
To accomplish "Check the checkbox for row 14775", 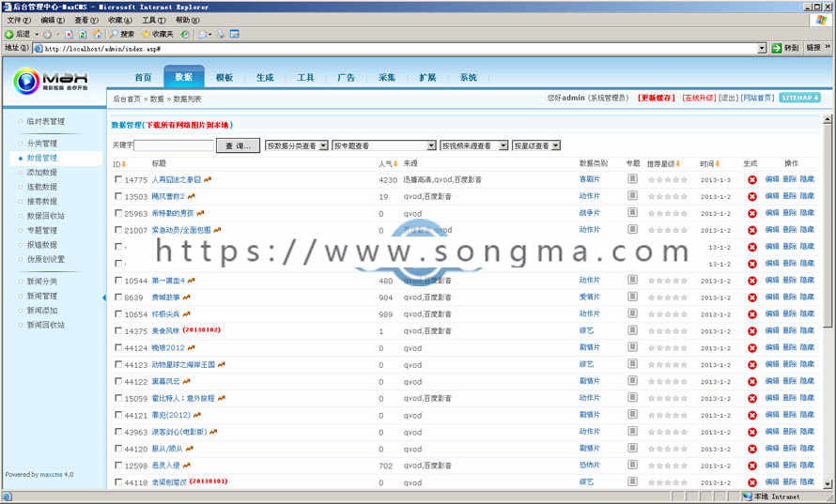I will click(x=118, y=179).
